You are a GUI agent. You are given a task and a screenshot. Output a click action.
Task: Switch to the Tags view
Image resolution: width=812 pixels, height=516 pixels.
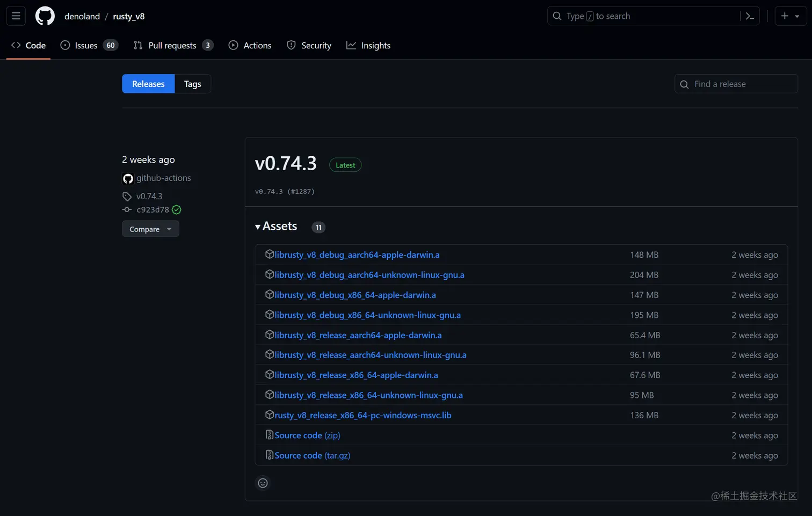pyautogui.click(x=193, y=84)
